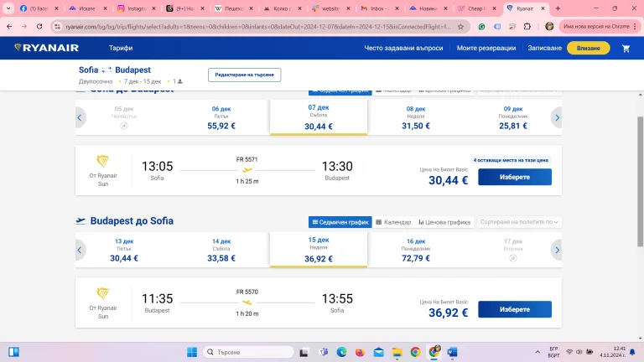Open the tab search dropdown arrow
This screenshot has width=644, height=362.
(x=8, y=8)
